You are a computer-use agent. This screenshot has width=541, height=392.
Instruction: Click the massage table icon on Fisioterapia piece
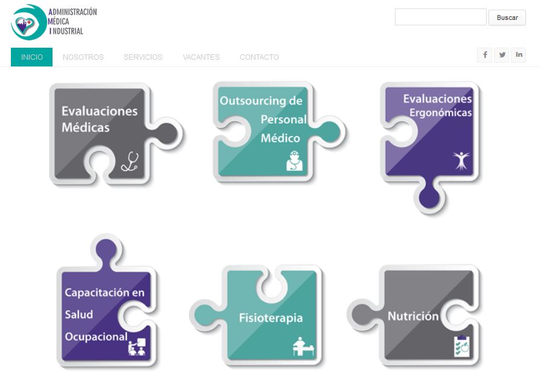point(303,346)
